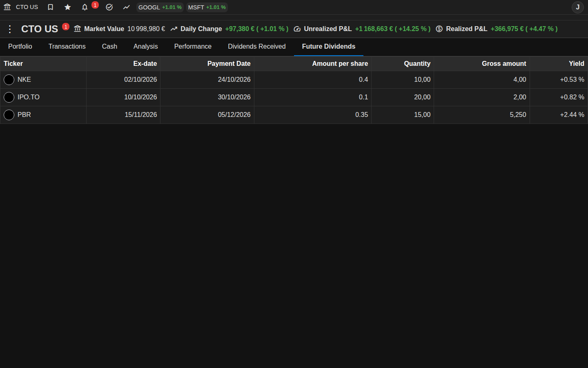Click the PBR ticker logo circle
Viewport: 588px width, 368px height.
9,115
